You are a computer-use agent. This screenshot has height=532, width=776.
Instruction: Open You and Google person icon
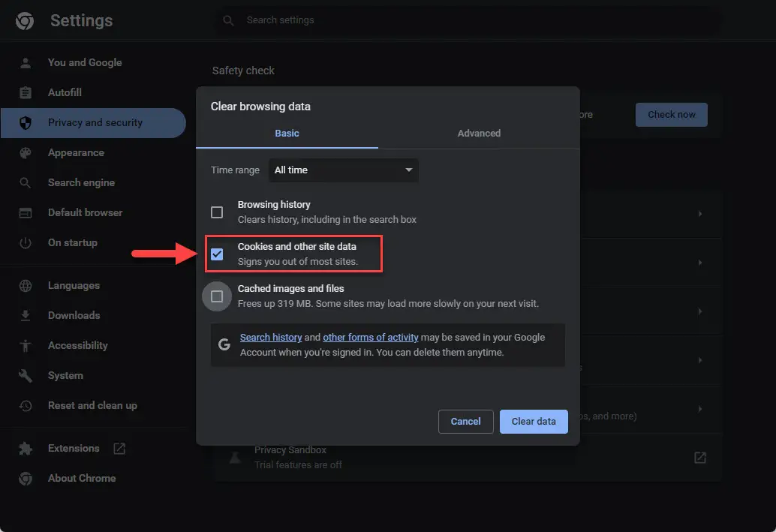pos(26,63)
